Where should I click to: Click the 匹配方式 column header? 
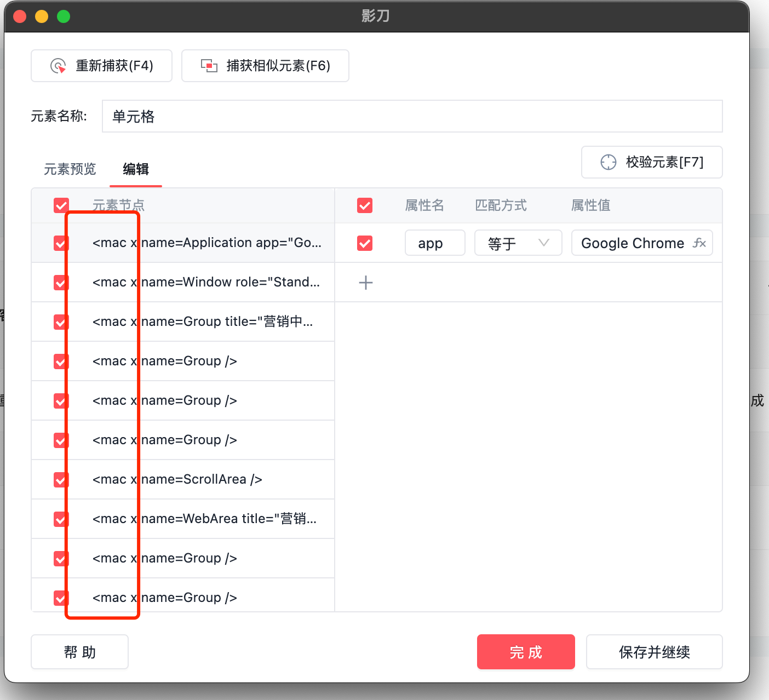click(501, 205)
